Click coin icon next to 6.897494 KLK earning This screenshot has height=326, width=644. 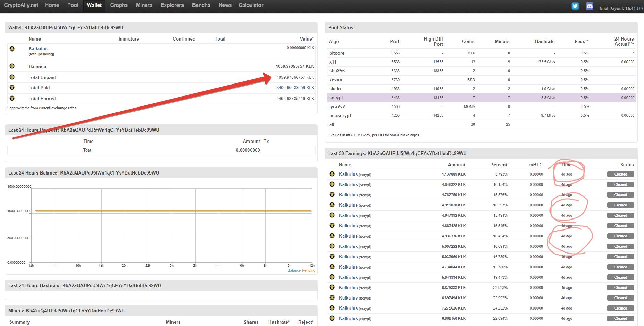coord(332,297)
